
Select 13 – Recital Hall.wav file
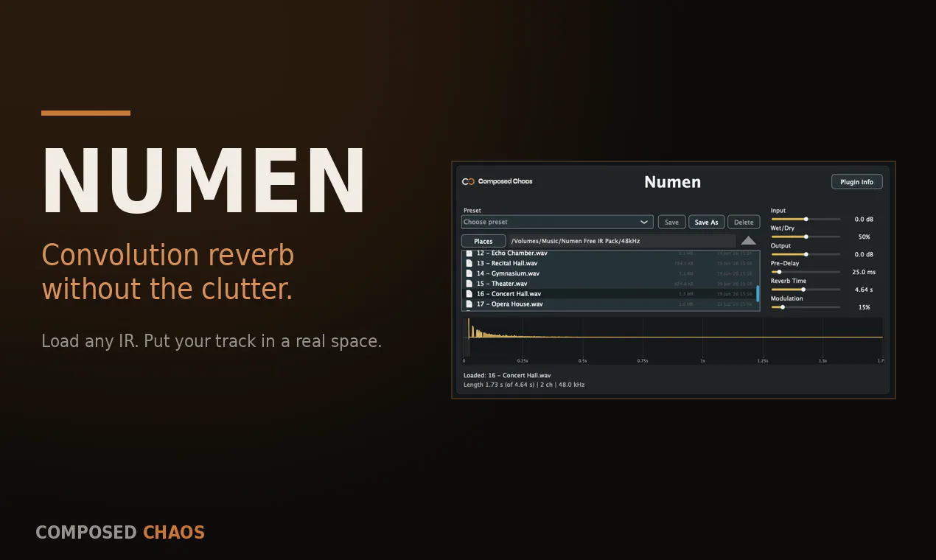610,263
